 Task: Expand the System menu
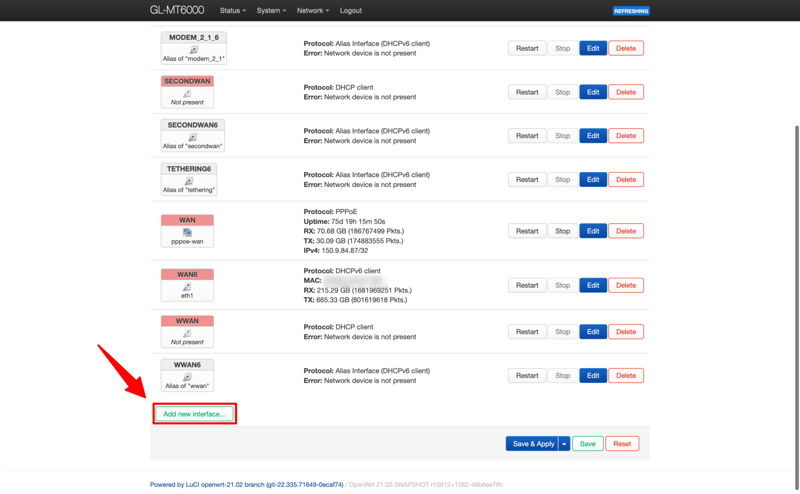271,11
